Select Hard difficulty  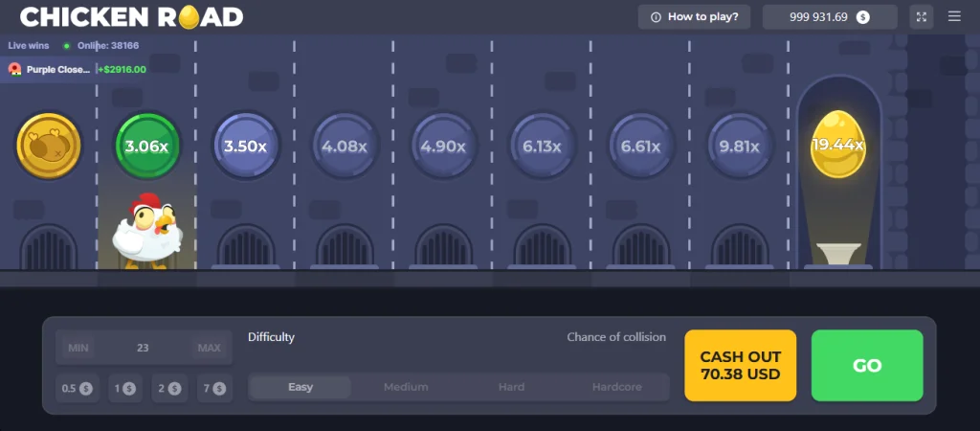(x=511, y=387)
